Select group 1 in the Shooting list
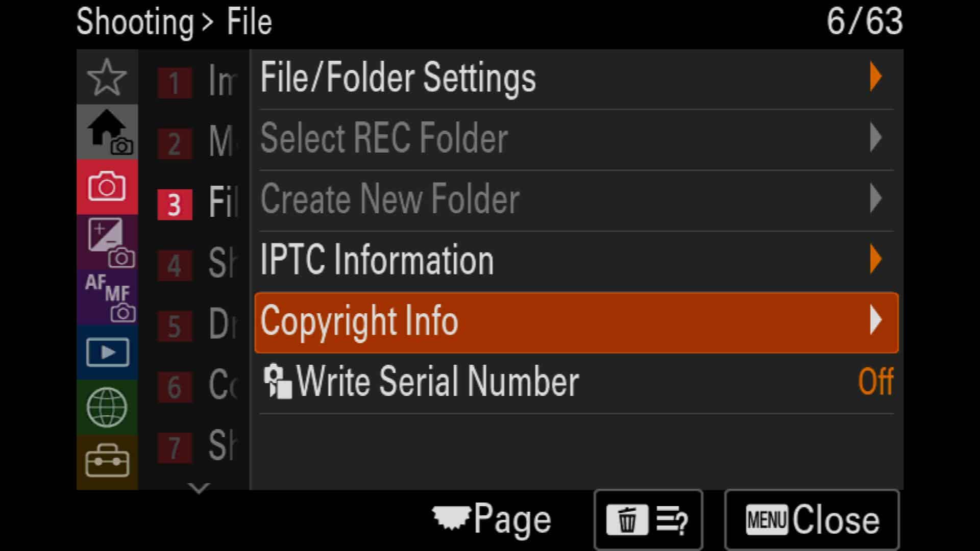The height and width of the screenshot is (551, 980). (x=198, y=82)
